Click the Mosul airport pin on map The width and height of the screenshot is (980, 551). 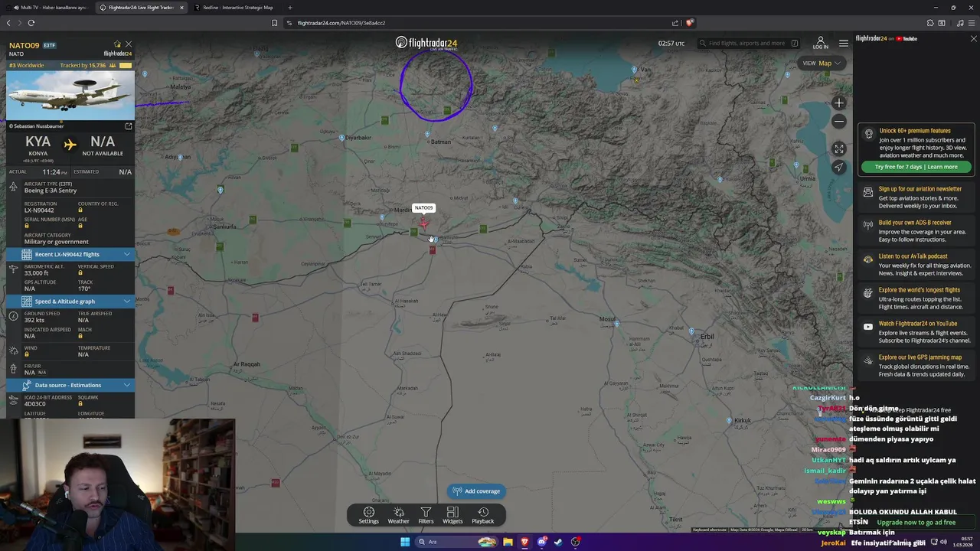coord(616,324)
